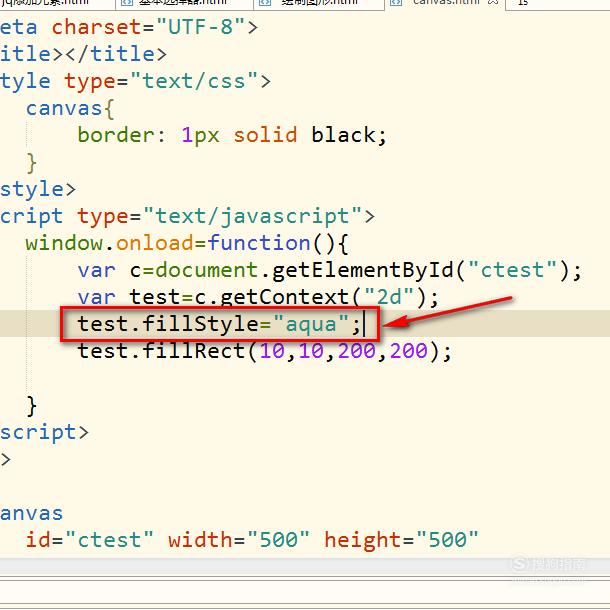Click the 'function' keyword

258,243
